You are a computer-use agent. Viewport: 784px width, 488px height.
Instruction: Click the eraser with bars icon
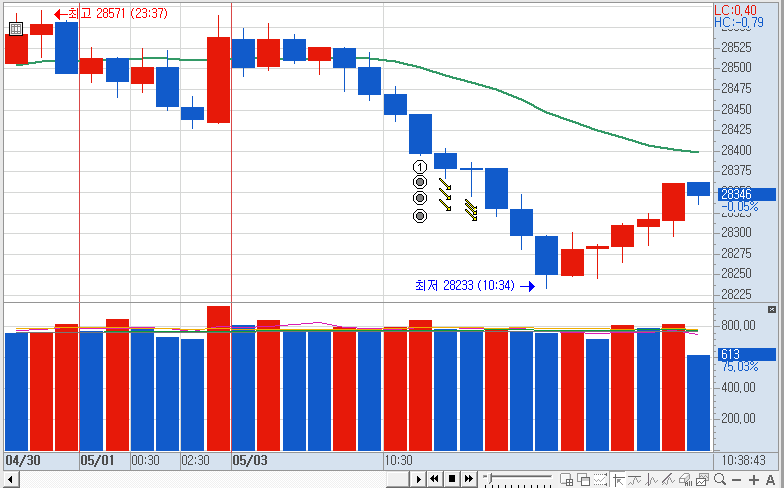pos(686,480)
